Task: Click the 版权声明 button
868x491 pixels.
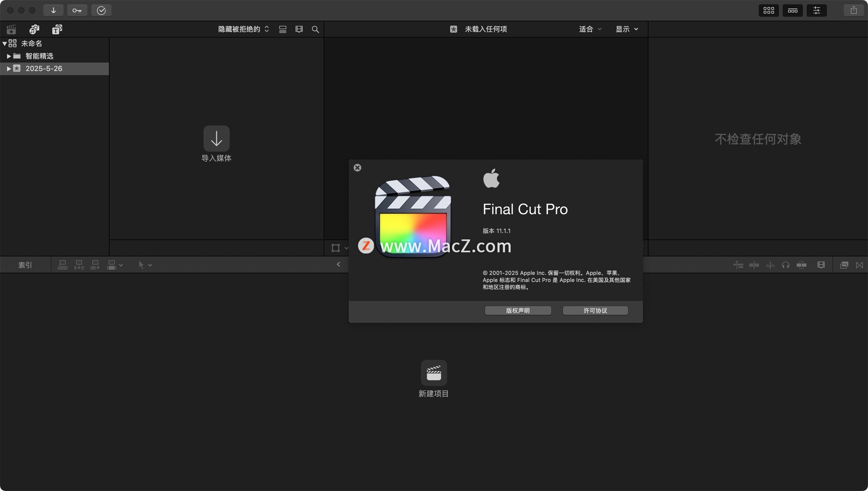Action: 518,311
